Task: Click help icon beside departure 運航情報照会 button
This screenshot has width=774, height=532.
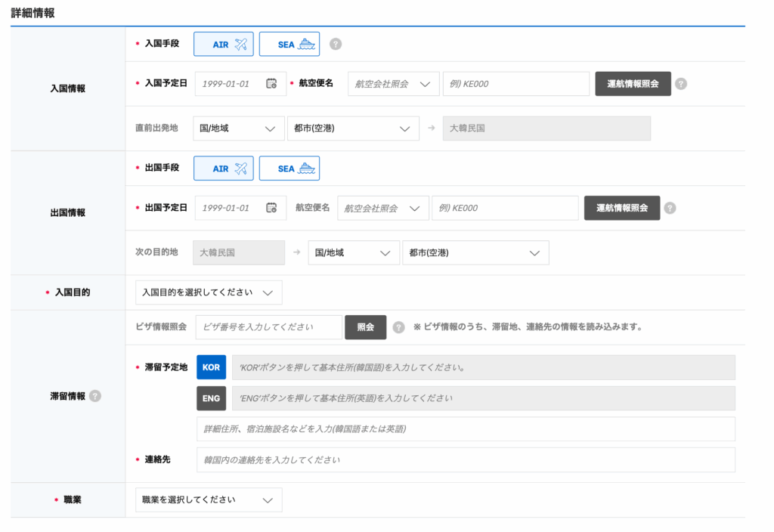Action: click(670, 208)
